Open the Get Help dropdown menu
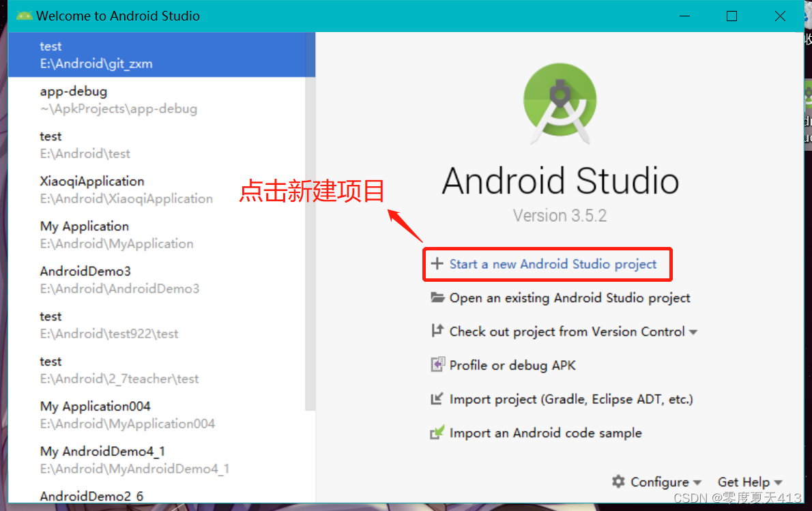812x511 pixels. coord(749,482)
